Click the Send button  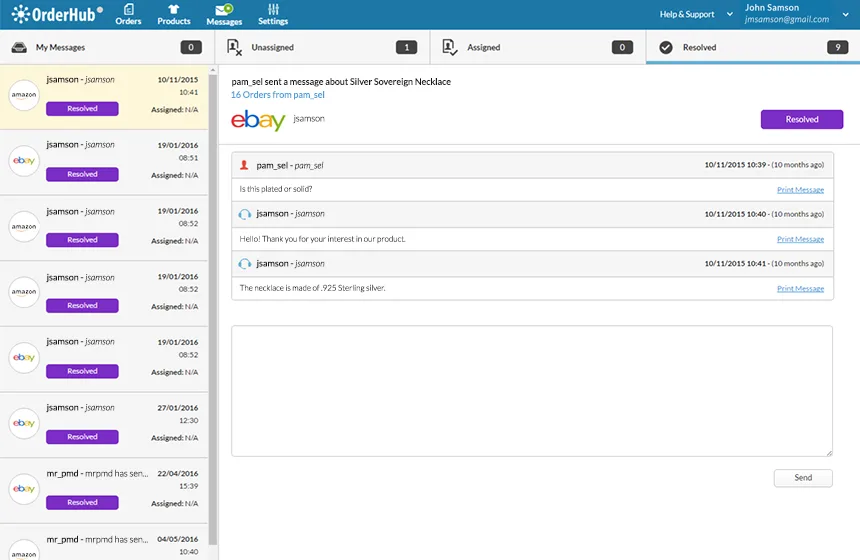point(803,478)
